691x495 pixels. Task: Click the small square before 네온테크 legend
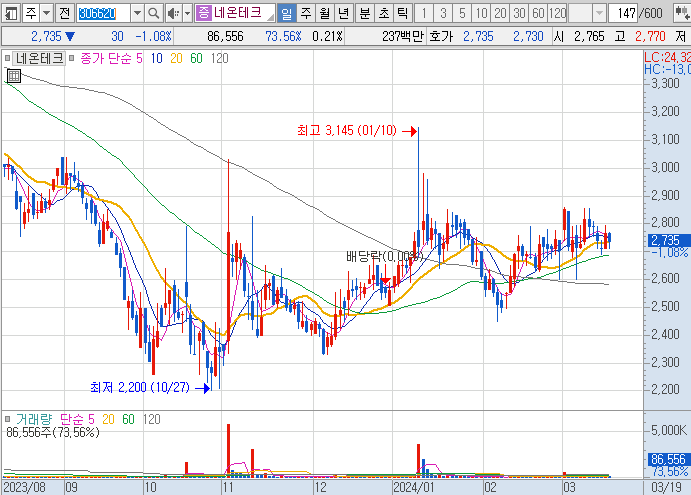coord(7,58)
